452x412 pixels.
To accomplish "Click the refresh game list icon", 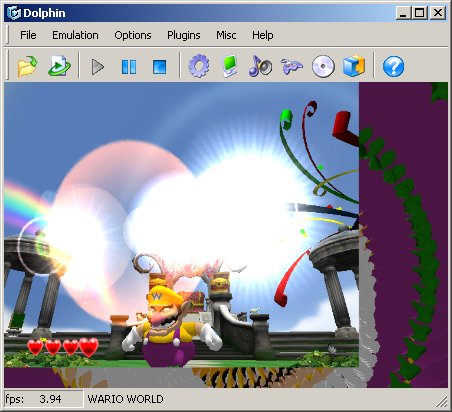I will tap(59, 66).
